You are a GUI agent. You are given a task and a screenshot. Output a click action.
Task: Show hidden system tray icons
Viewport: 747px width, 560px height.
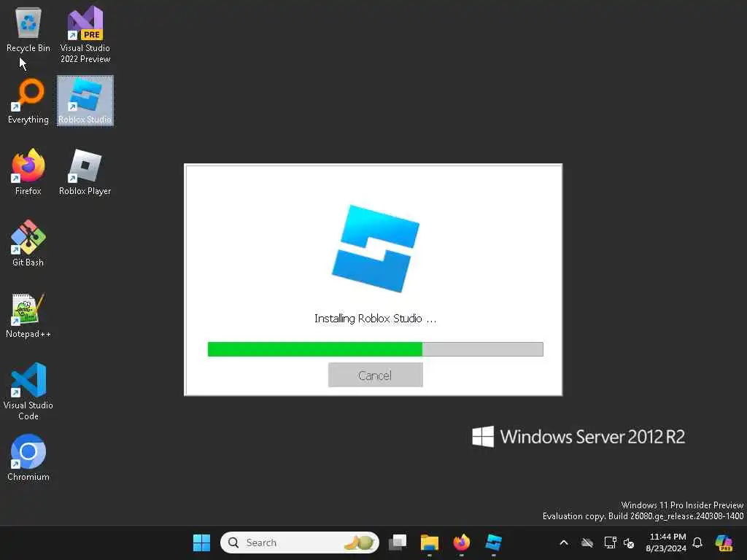point(564,542)
